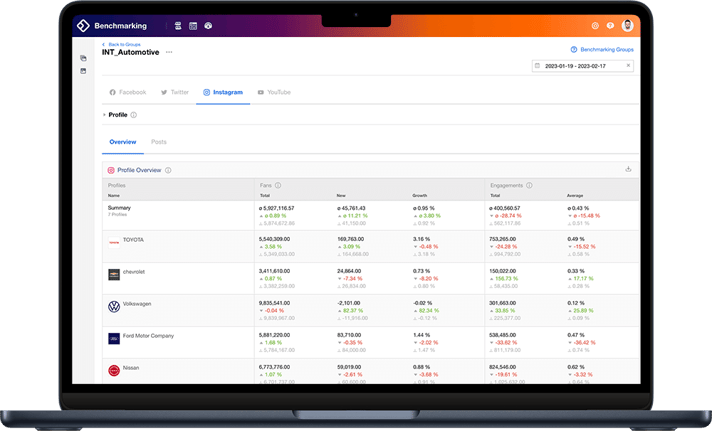Click Ford new fans value 83,710.00
Screen dimensions: 712x431
(x=349, y=335)
